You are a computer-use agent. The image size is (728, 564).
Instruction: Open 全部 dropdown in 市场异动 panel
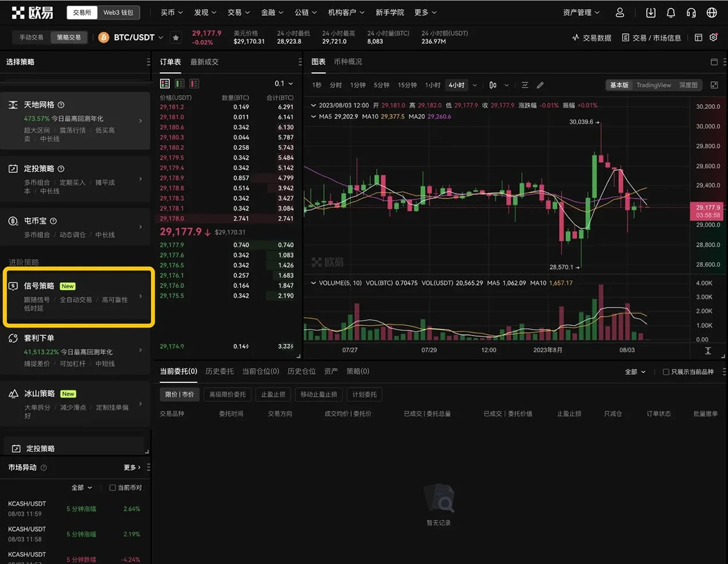click(82, 488)
